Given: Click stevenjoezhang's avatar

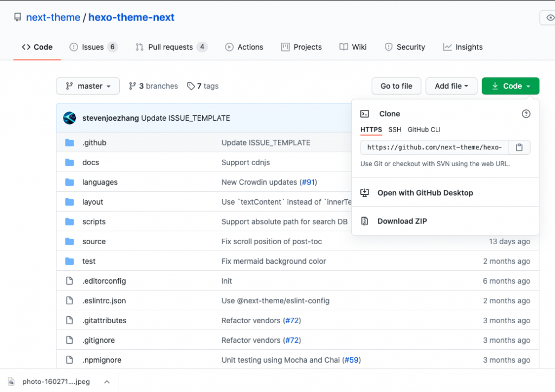Looking at the screenshot, I should coord(69,118).
